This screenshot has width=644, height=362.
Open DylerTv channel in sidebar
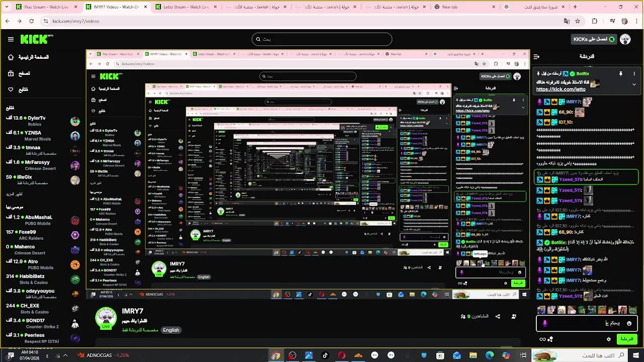coord(43,121)
